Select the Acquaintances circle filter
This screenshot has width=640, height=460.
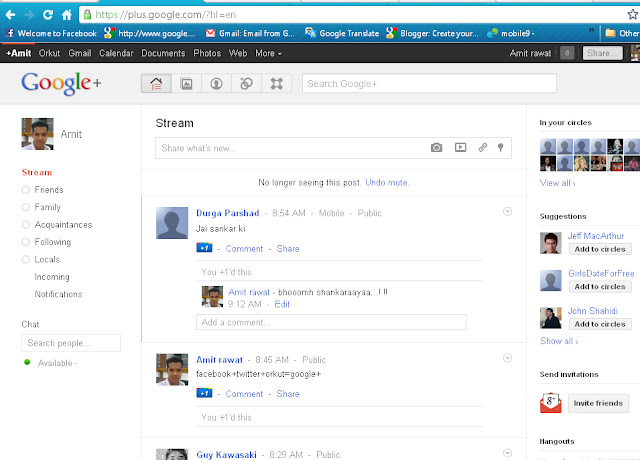pos(57,225)
